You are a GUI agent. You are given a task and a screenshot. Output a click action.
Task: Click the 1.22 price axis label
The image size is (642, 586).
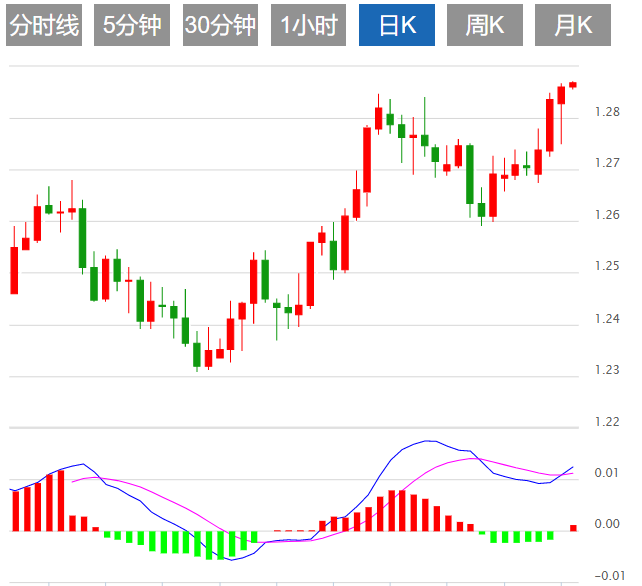pos(607,421)
